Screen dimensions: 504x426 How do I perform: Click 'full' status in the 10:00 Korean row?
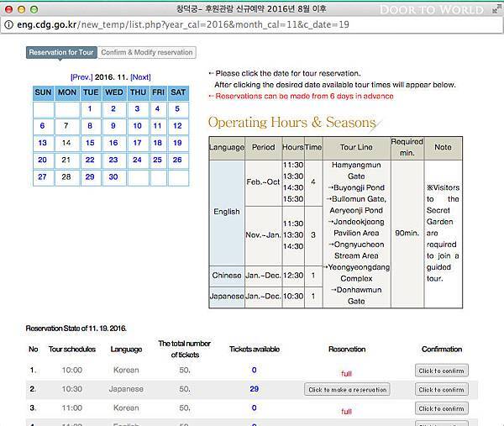346,374
